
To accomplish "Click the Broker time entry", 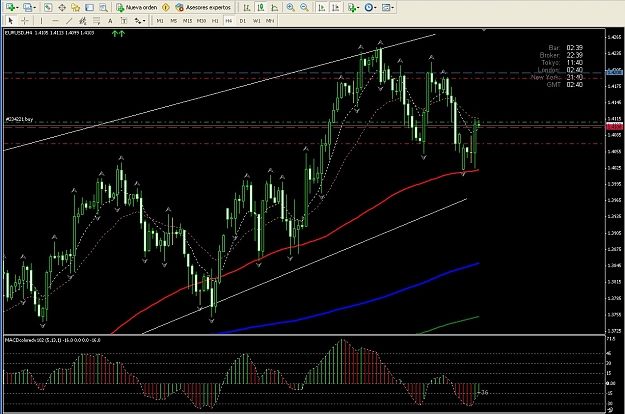I will click(x=561, y=55).
